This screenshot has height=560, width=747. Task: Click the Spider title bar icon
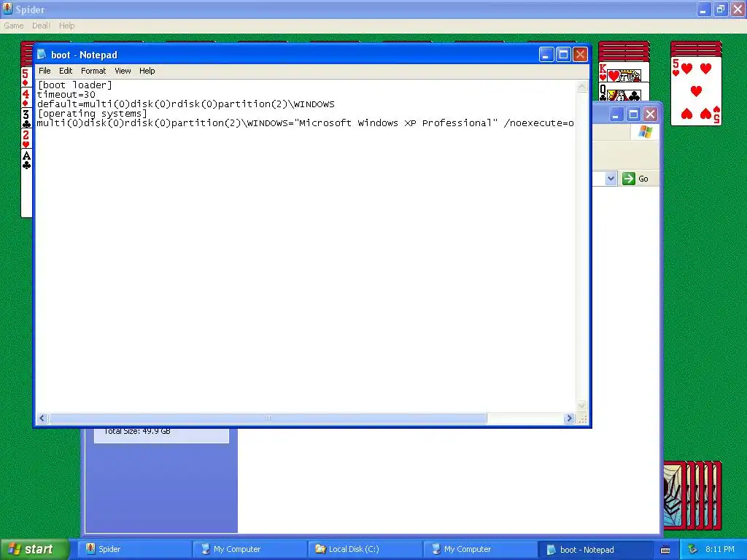(x=7, y=9)
